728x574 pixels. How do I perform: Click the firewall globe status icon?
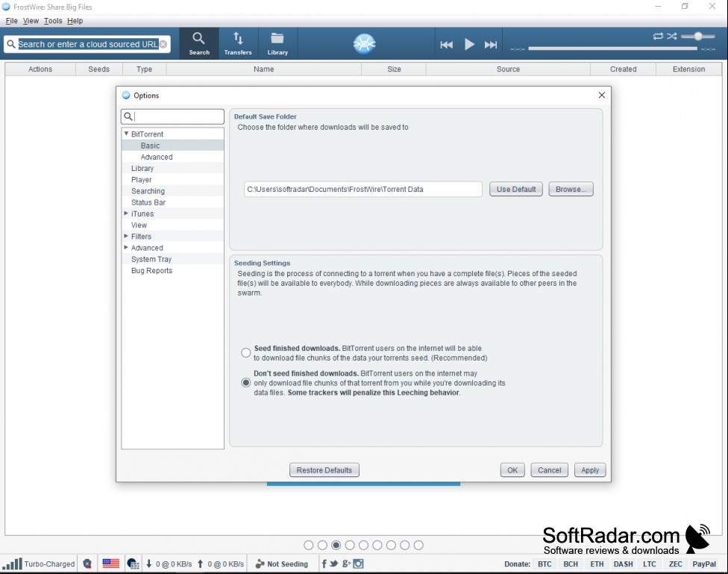coord(133,564)
